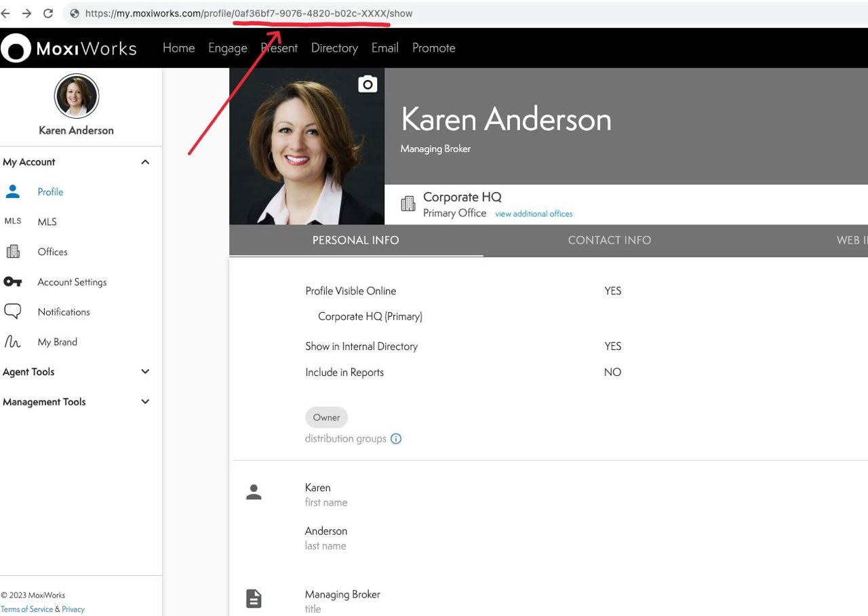Click the Offices building icon
Image resolution: width=868 pixels, height=616 pixels.
tap(13, 252)
